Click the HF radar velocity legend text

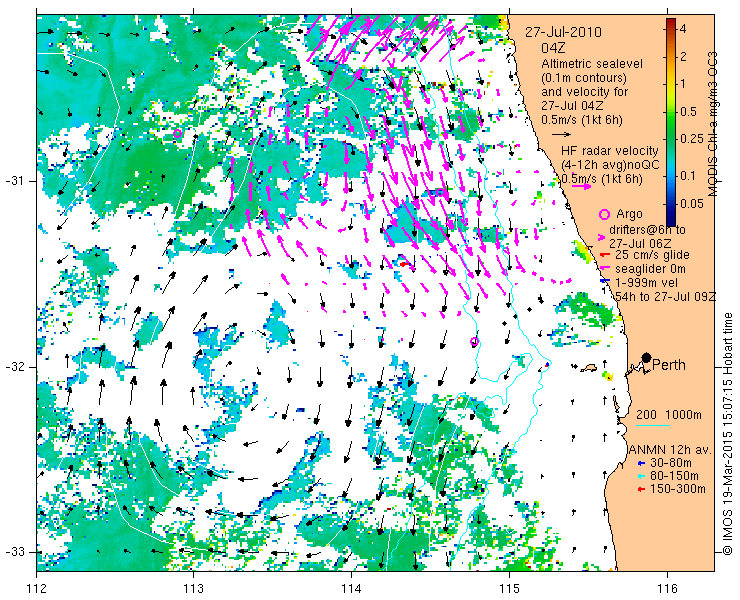tap(610, 151)
